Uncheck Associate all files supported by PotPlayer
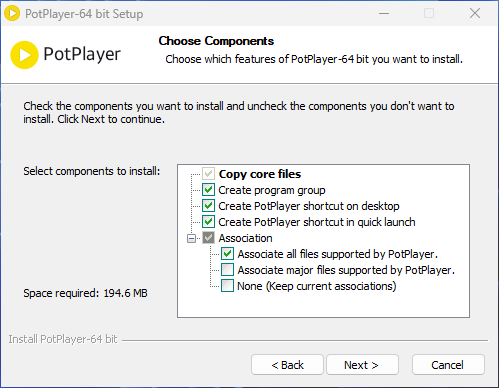Viewport: 499px width, 388px height. [227, 254]
